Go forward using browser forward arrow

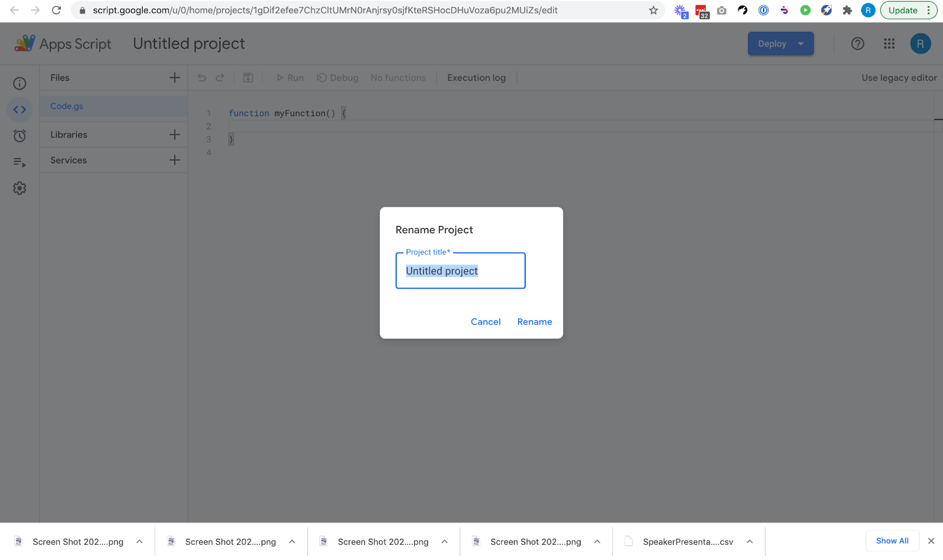(35, 10)
